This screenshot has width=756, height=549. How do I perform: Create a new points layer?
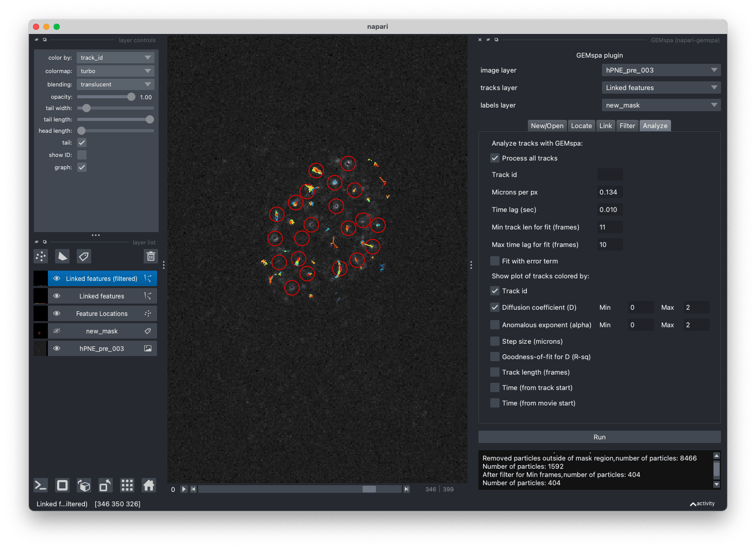pos(41,256)
